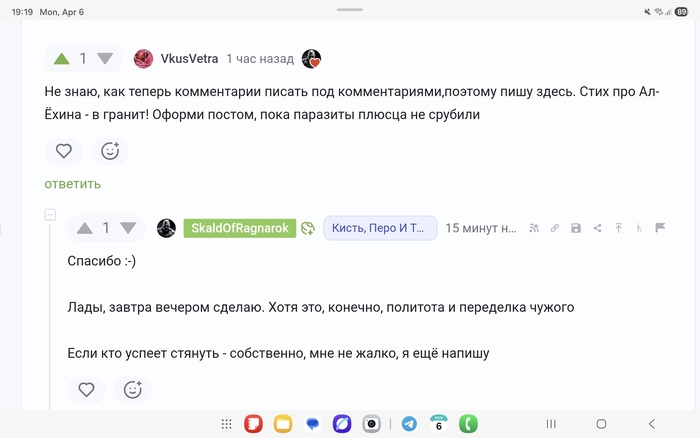Open 'Кисть, Перо И Т...' community tag
This screenshot has height=438, width=700.
[x=380, y=228]
